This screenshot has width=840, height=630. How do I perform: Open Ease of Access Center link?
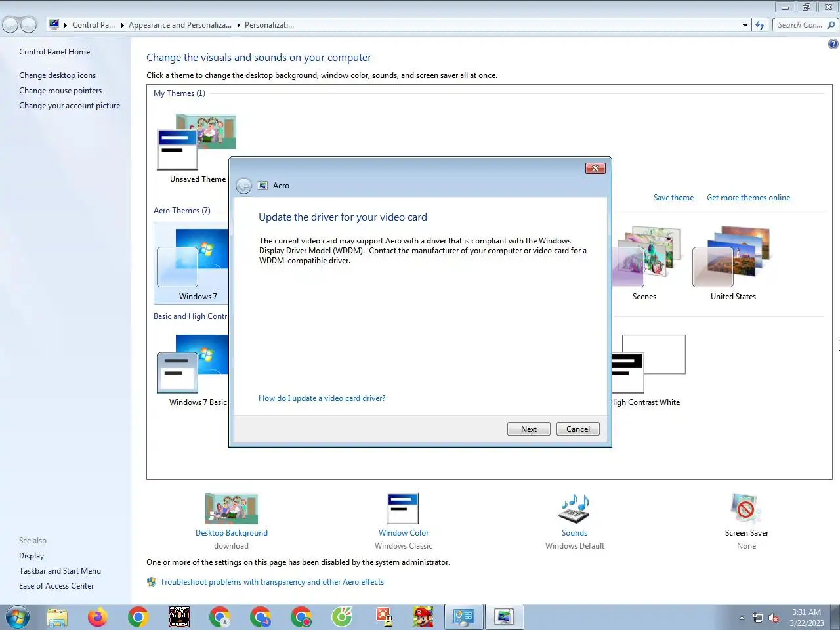coord(56,586)
